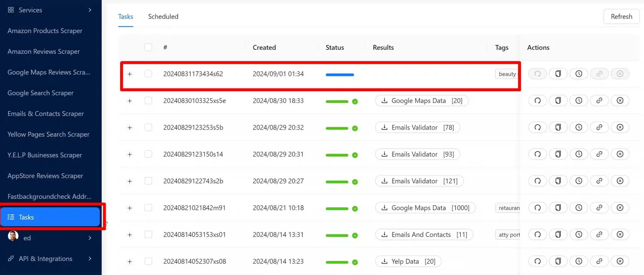Click remove icon for task 20240814053153xs01

tap(620, 234)
